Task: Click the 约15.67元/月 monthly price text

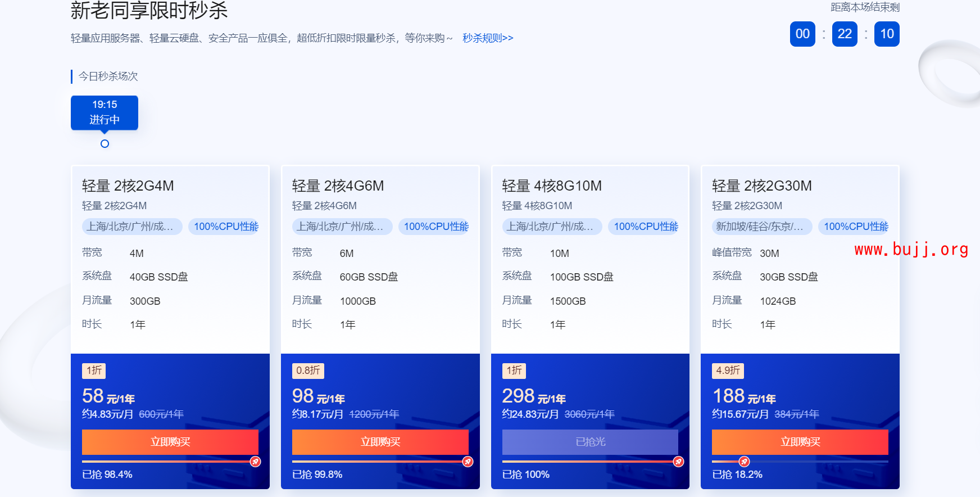Action: click(x=741, y=414)
